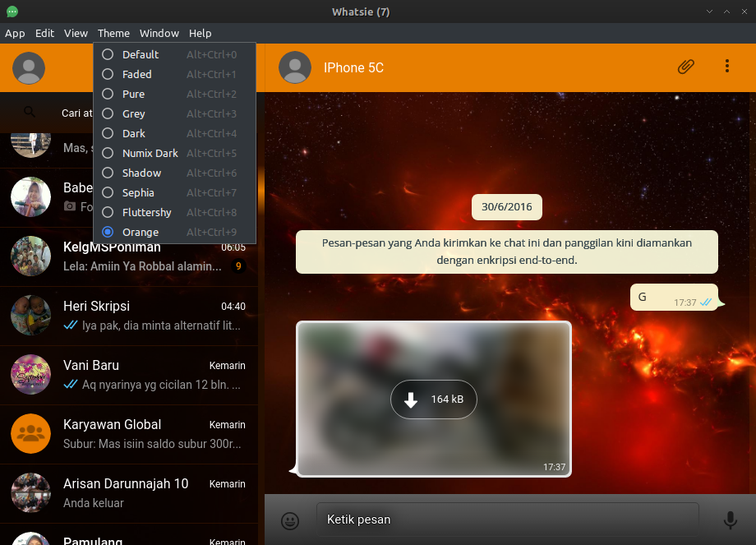The height and width of the screenshot is (545, 756).
Task: Click the Whatsie app icon in title bar
Action: pos(12,12)
